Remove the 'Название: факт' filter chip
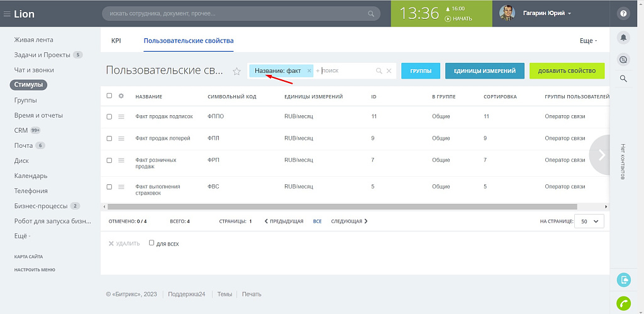The image size is (644, 314). 309,71
